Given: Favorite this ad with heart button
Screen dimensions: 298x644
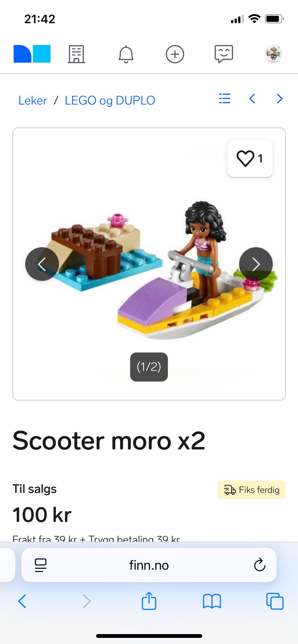Looking at the screenshot, I should pos(250,159).
